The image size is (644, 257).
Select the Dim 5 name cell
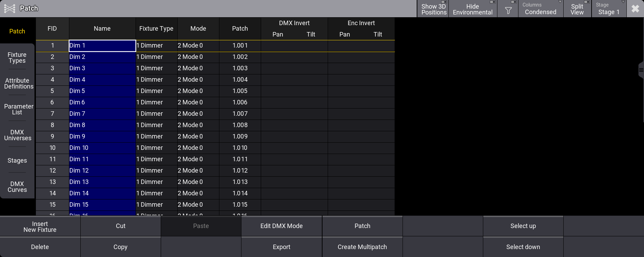(102, 91)
